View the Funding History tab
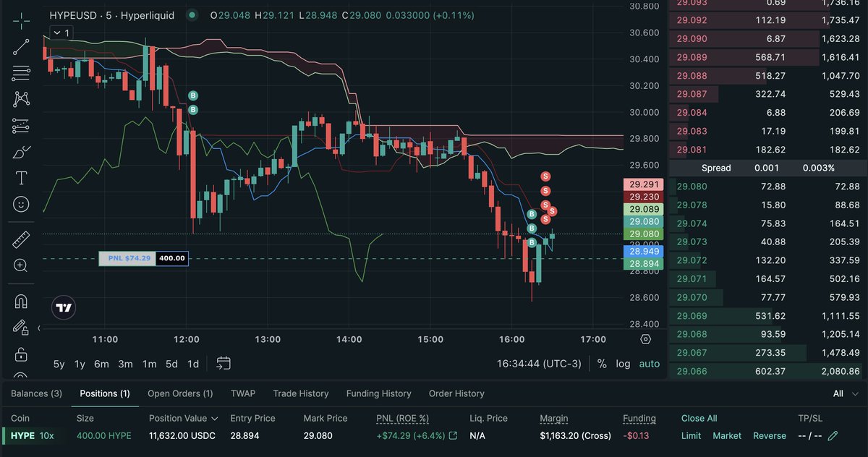Viewport: 868px width, 457px height. (378, 393)
